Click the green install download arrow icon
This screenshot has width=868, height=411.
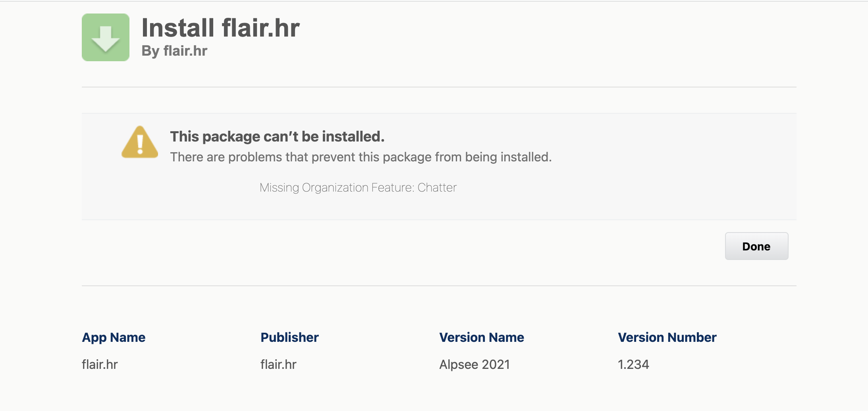pyautogui.click(x=105, y=37)
